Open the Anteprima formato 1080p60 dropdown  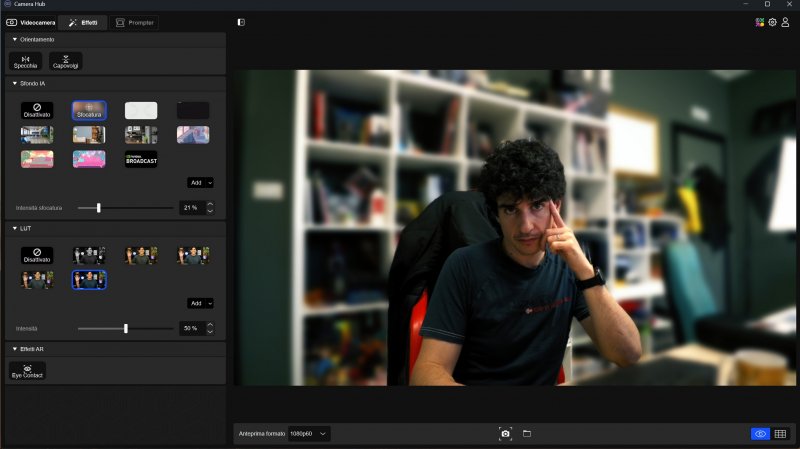(309, 434)
